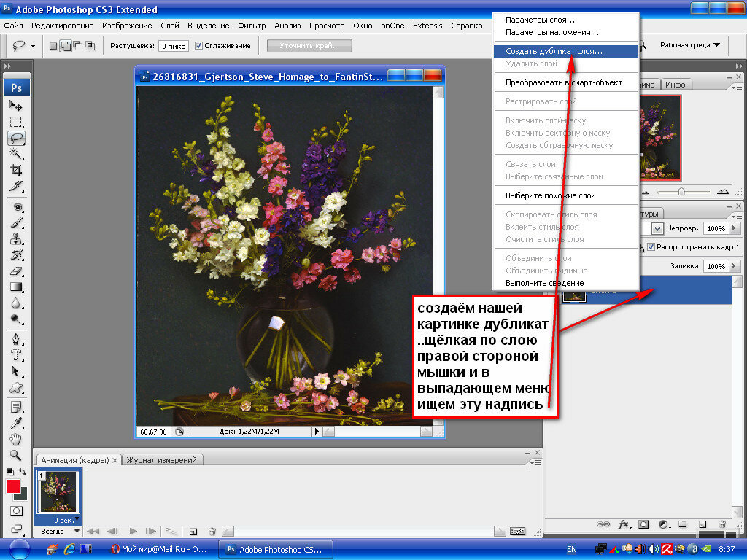Uncheck Распространить кадр 1 checkbox
The image size is (747, 560).
651,247
